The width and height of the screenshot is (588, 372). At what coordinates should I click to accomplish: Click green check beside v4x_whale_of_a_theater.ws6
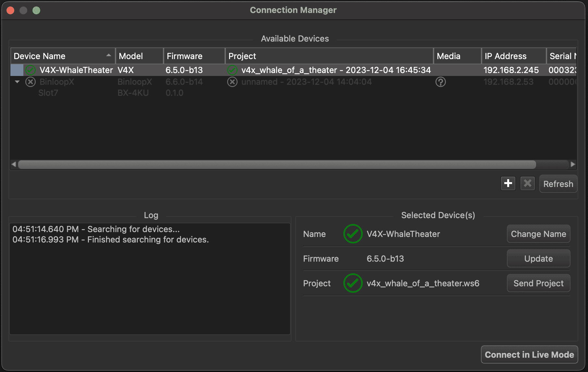click(x=353, y=283)
